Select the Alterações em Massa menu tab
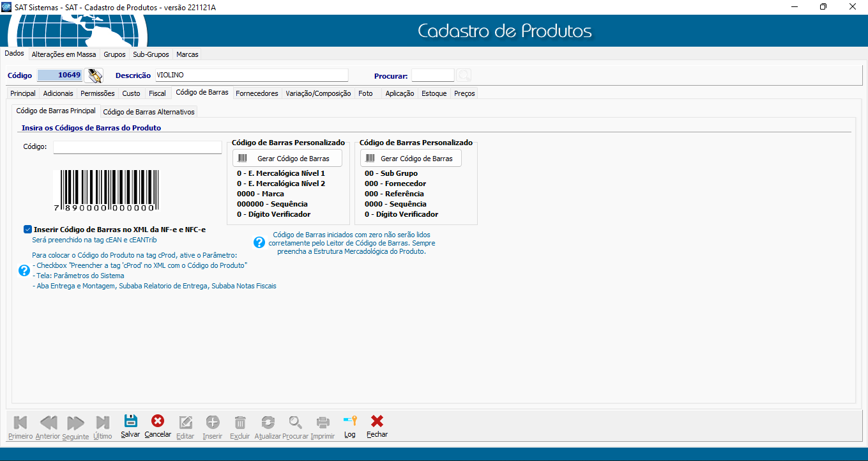 [x=64, y=54]
